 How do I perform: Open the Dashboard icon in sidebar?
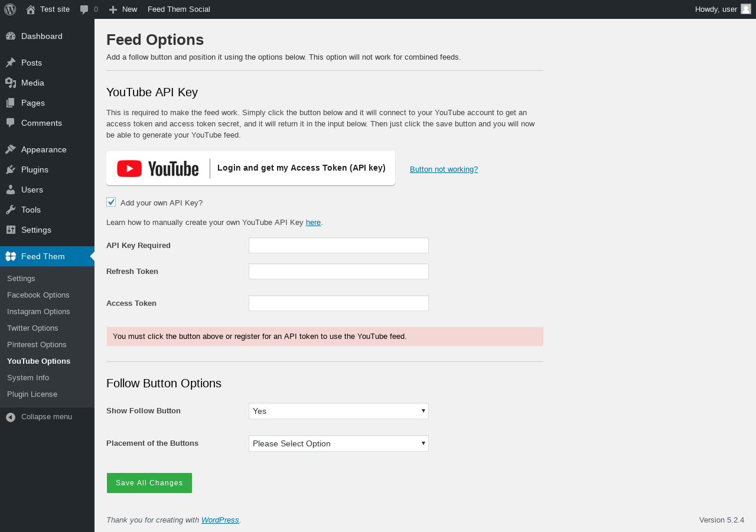(11, 36)
